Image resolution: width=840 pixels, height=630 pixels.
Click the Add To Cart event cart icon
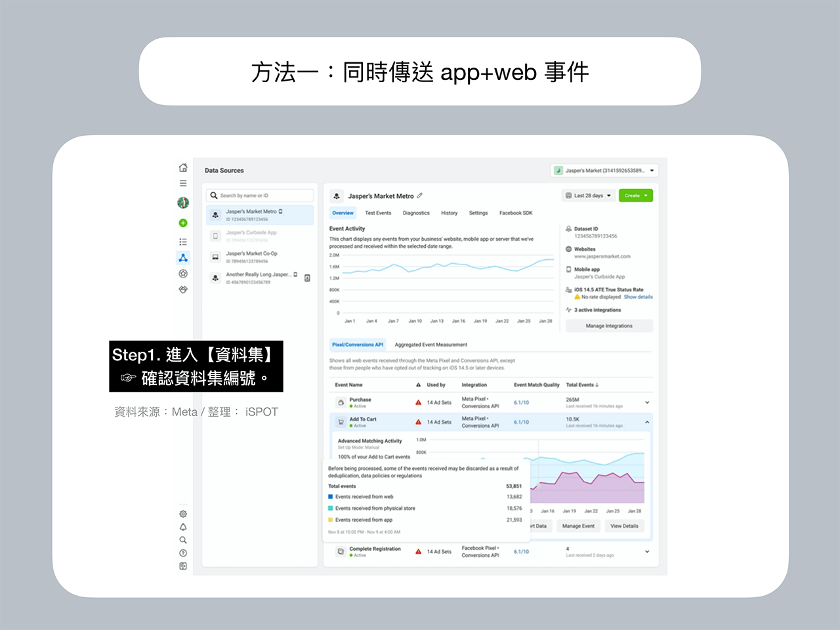(x=341, y=422)
